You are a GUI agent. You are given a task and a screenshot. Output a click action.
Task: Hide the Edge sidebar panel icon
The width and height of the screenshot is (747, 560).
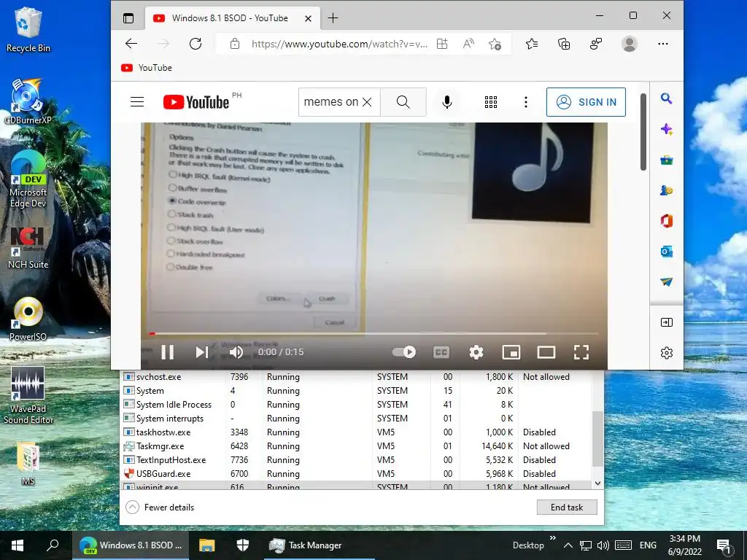[x=667, y=322]
